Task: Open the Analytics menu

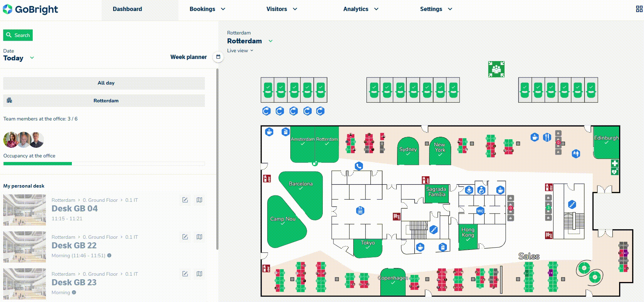Action: coord(360,9)
